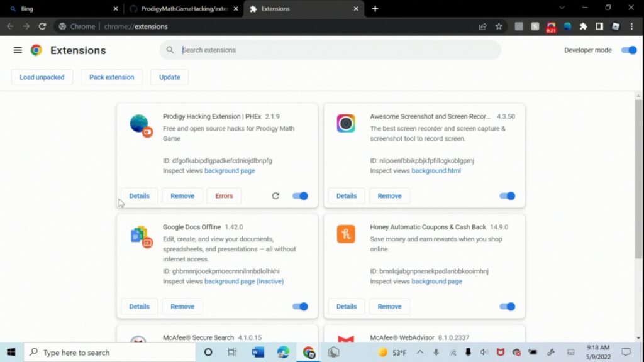
Task: Launch Microsoft Word from the taskbar
Action: click(x=258, y=352)
